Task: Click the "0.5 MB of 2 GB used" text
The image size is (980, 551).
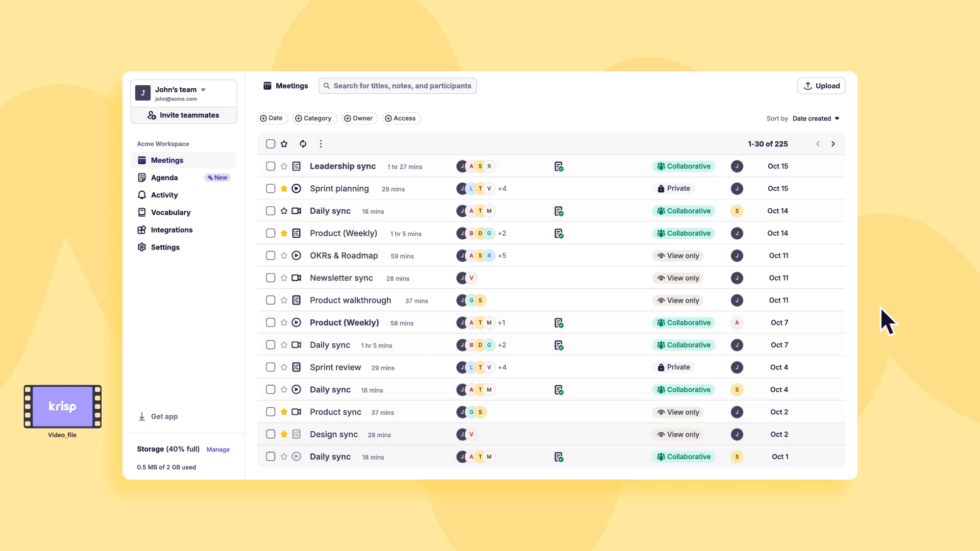Action: pos(166,467)
